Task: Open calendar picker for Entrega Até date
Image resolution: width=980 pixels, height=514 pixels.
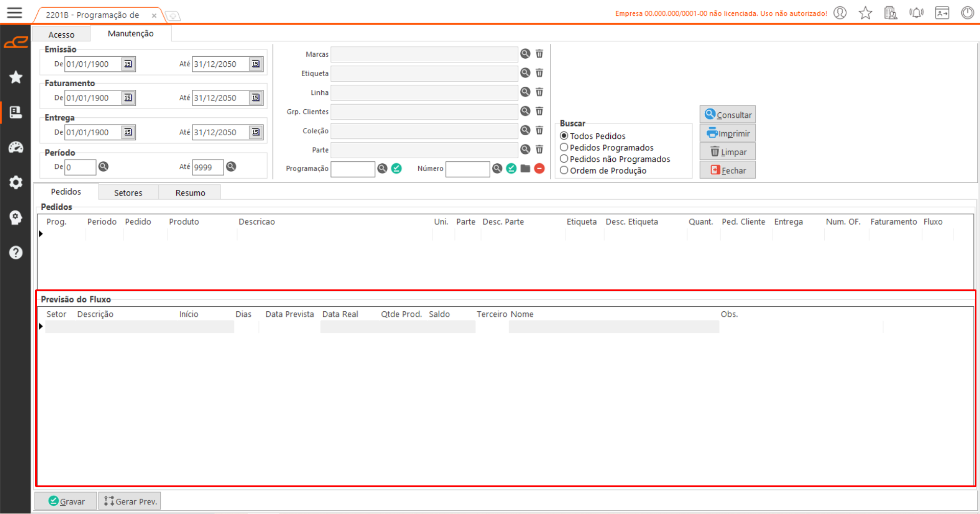Action: pyautogui.click(x=256, y=132)
